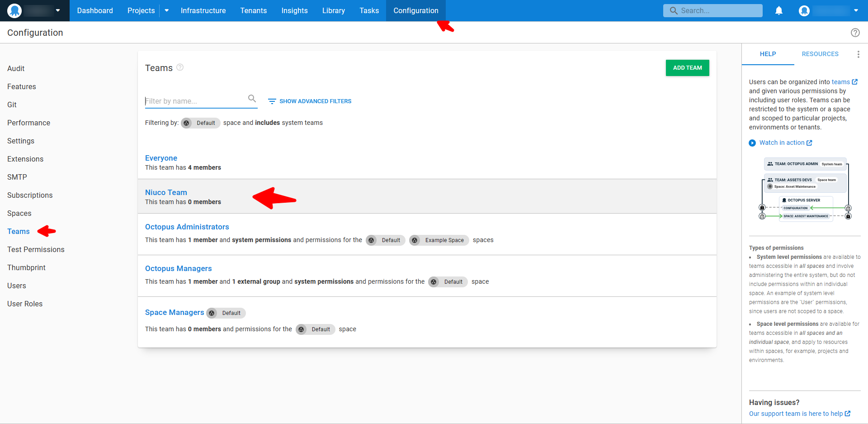Open Subscriptions in sidebar
The image size is (868, 424).
[x=30, y=195]
